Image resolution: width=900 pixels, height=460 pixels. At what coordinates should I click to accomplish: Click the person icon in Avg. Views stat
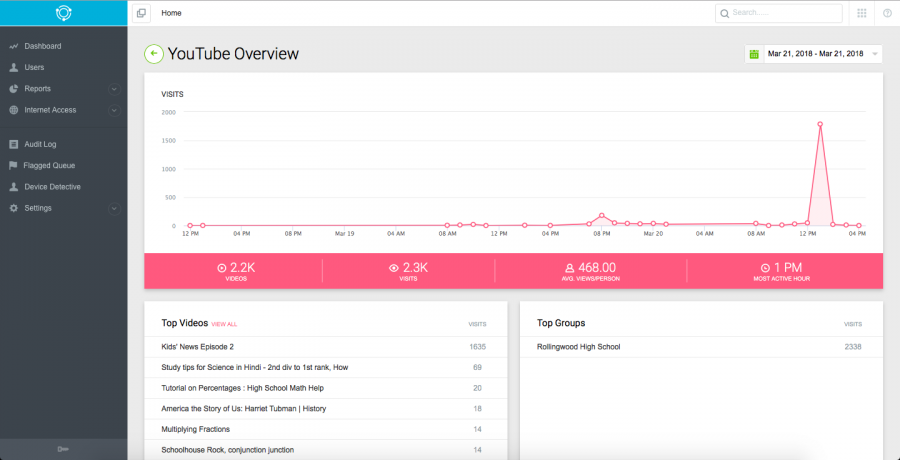pos(569,268)
